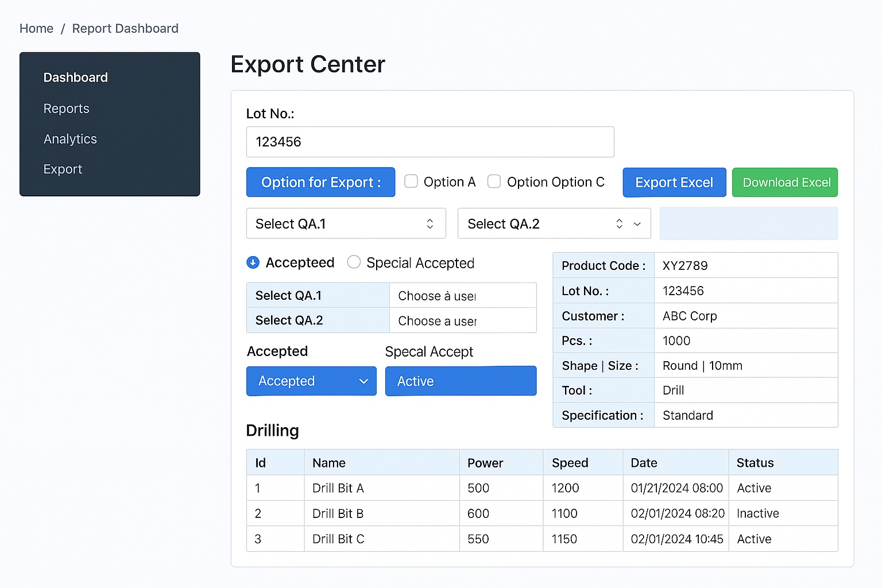The image size is (882, 588).
Task: Click the chevron on the blue Accepted dropdown
Action: pos(363,381)
